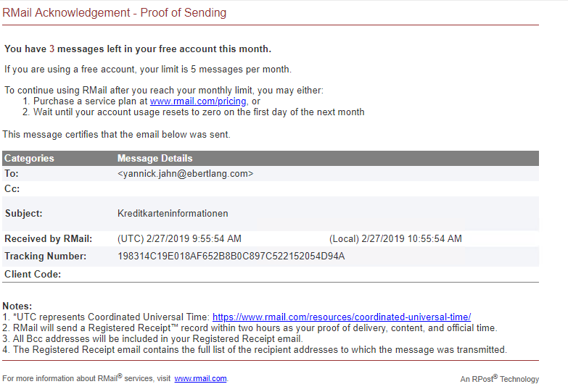The height and width of the screenshot is (392, 568).
Task: Click the tracking number value
Action: pos(231,257)
